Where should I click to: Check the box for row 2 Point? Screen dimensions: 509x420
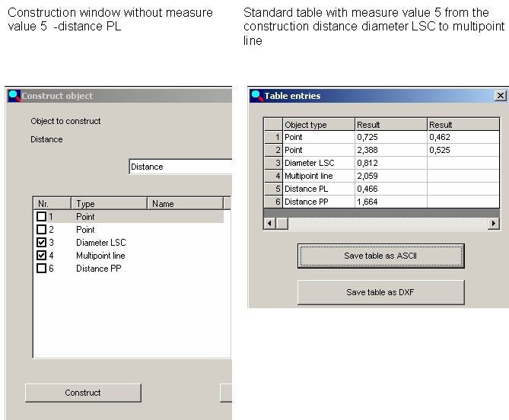point(42,230)
